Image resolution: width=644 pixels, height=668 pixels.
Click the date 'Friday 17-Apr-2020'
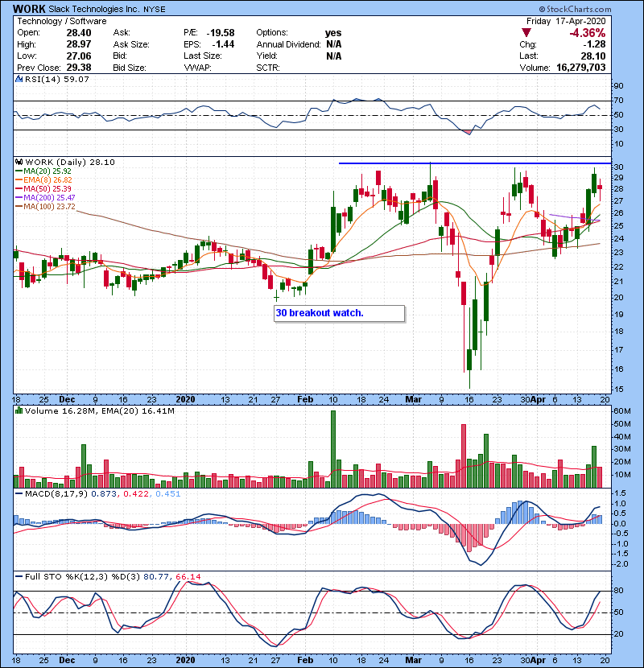coord(566,21)
